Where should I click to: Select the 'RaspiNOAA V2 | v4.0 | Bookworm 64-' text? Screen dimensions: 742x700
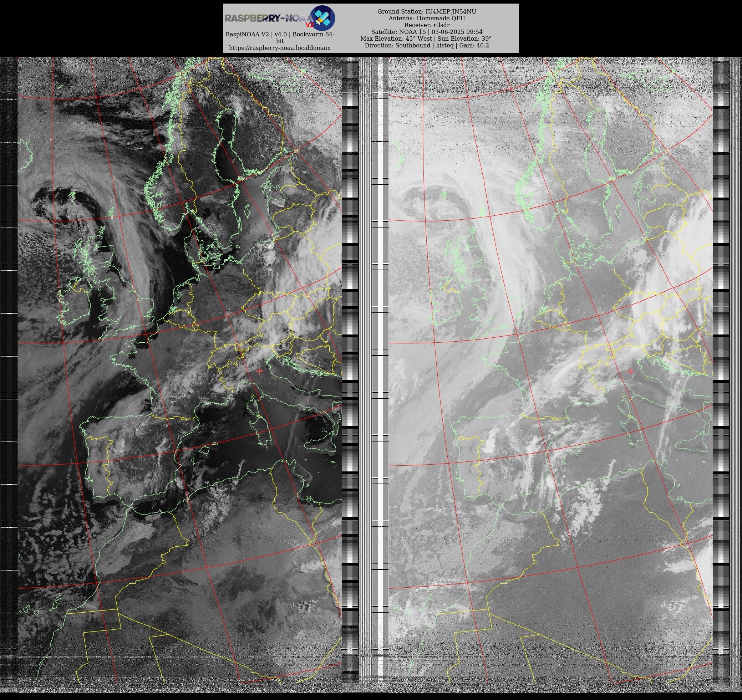point(280,34)
